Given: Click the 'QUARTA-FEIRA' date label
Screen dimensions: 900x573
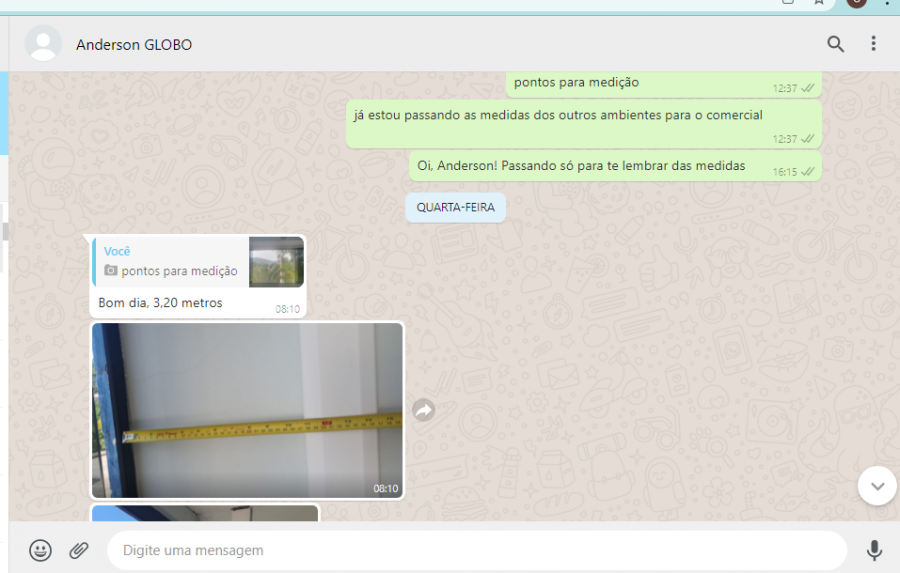Looking at the screenshot, I should 455,207.
